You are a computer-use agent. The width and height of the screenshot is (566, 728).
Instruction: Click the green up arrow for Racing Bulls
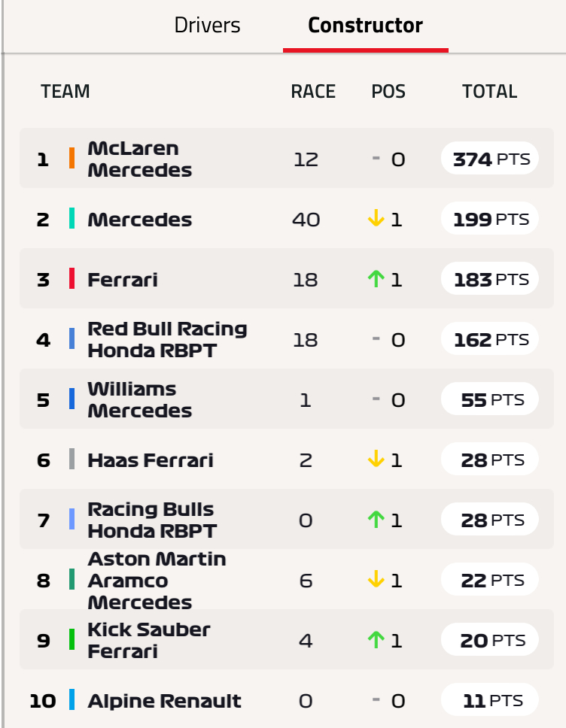pyautogui.click(x=376, y=519)
